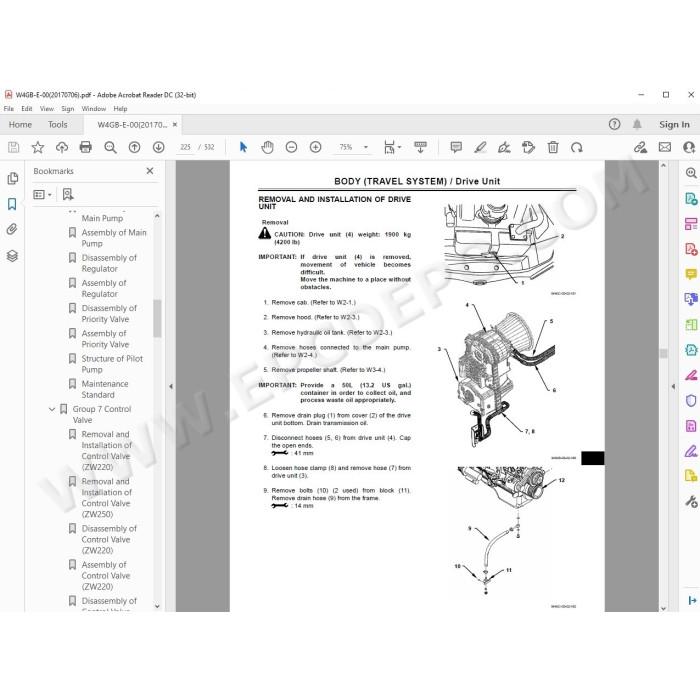
Task: Open the File menu
Action: (x=8, y=108)
